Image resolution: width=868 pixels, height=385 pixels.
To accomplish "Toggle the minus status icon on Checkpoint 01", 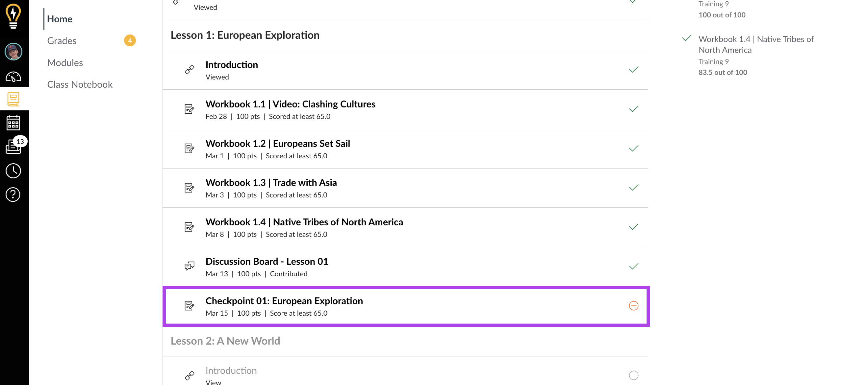I will [x=633, y=306].
